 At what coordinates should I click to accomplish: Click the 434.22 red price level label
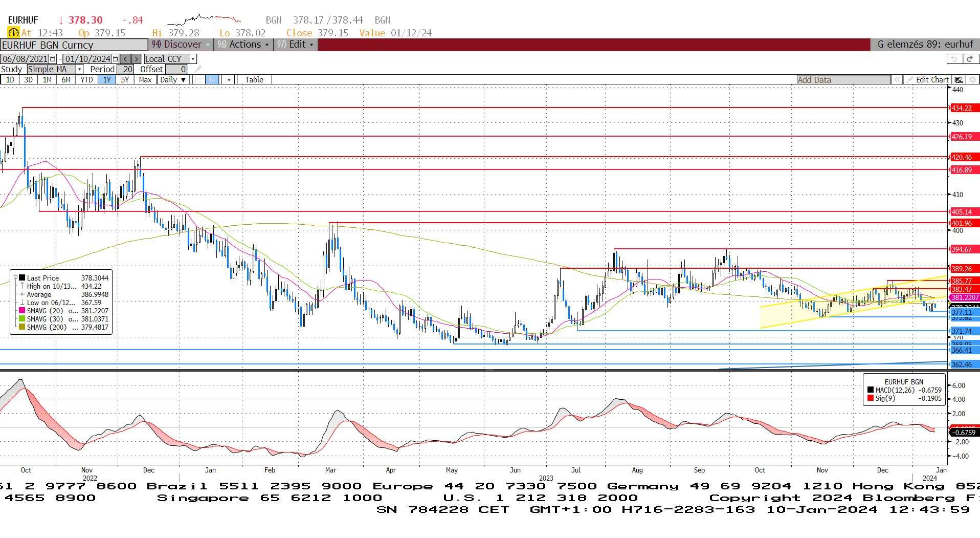[964, 108]
